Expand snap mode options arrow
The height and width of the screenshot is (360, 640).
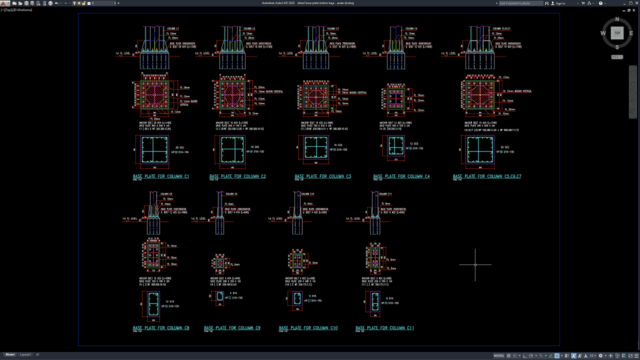click(x=520, y=356)
